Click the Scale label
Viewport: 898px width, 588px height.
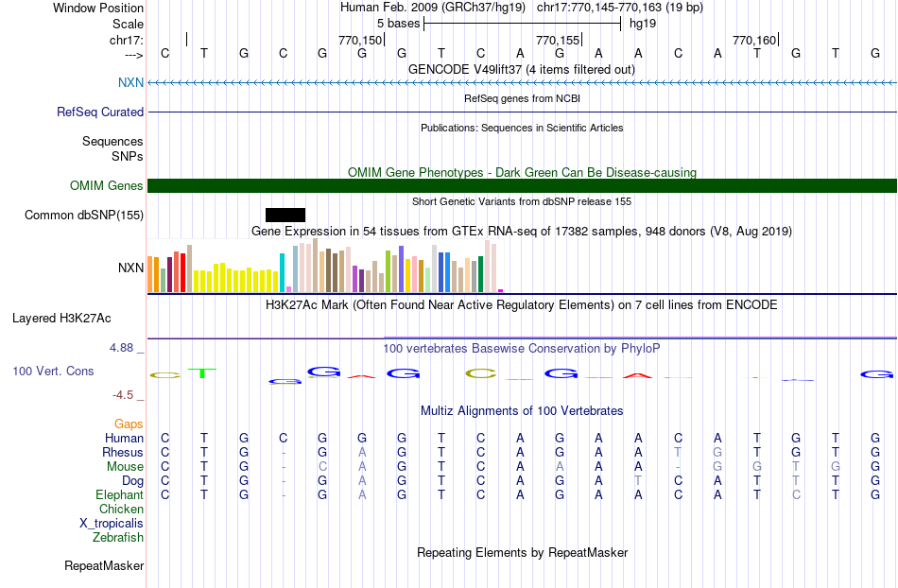click(128, 24)
